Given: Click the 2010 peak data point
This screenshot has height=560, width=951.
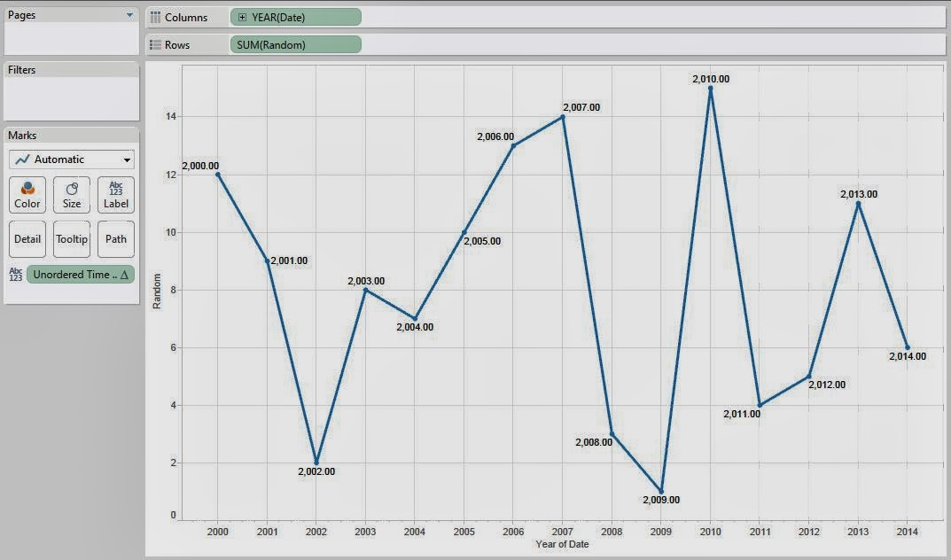Looking at the screenshot, I should click(x=710, y=88).
